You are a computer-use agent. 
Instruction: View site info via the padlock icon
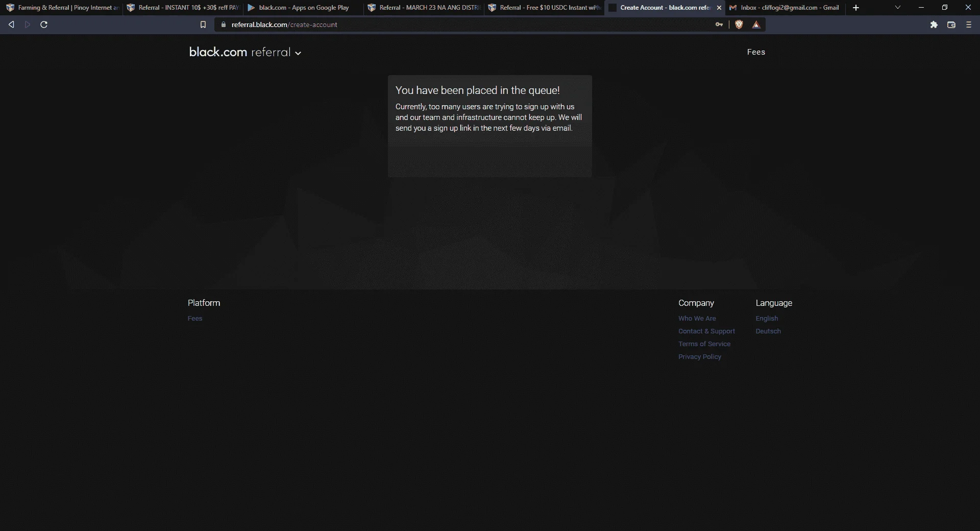223,25
